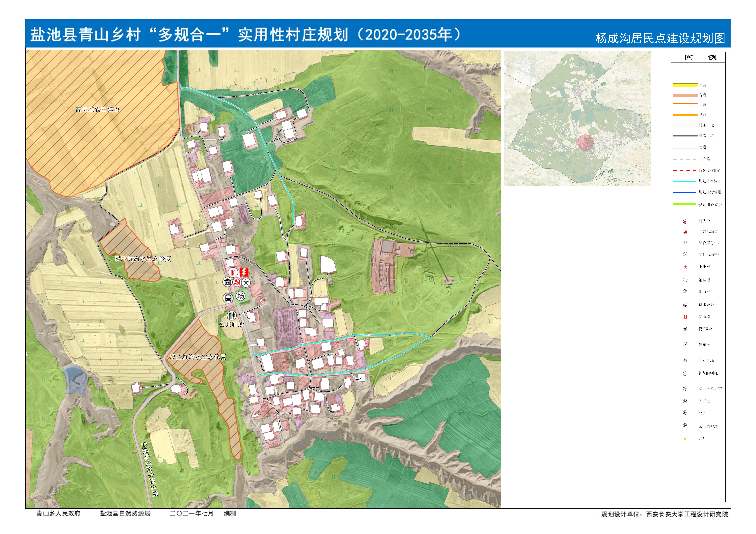Image resolution: width=756 pixels, height=534 pixels.
Task: Select the public toilet icon on the map
Action: (232, 315)
